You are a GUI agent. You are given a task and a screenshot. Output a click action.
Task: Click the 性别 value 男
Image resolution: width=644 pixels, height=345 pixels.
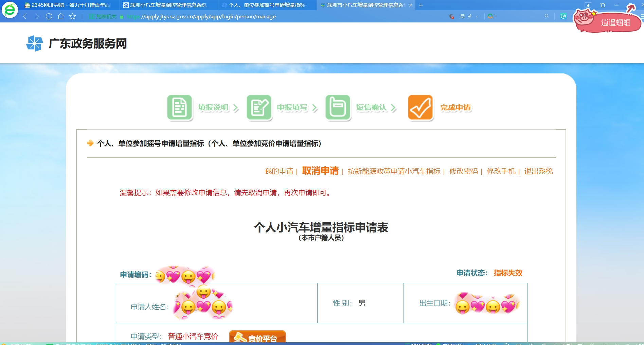click(x=362, y=303)
